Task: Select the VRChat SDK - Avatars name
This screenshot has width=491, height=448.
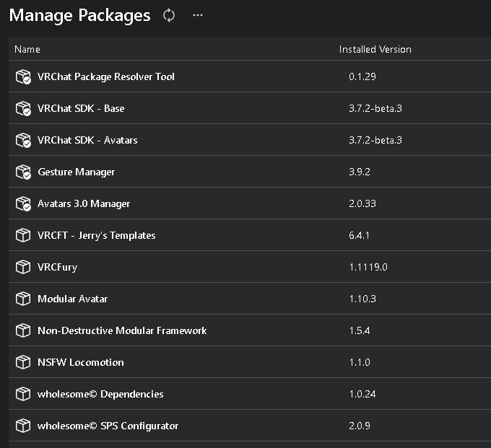Action: (x=87, y=140)
